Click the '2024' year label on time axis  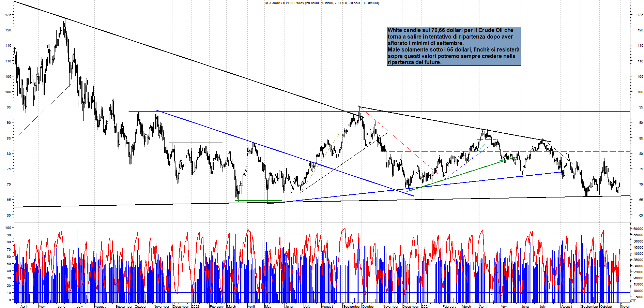click(x=426, y=306)
